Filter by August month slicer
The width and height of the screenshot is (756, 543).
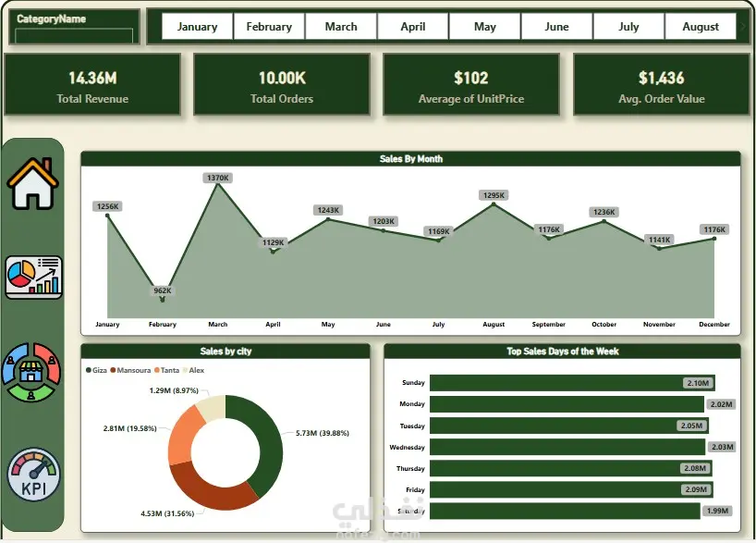(701, 27)
